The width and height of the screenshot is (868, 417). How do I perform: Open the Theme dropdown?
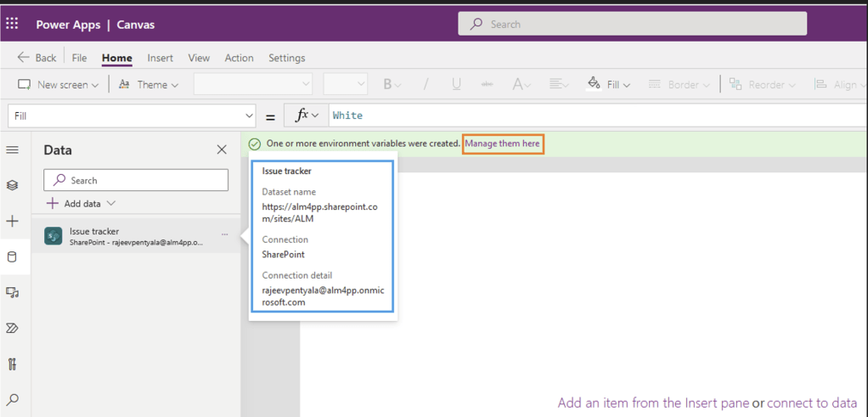tap(149, 85)
